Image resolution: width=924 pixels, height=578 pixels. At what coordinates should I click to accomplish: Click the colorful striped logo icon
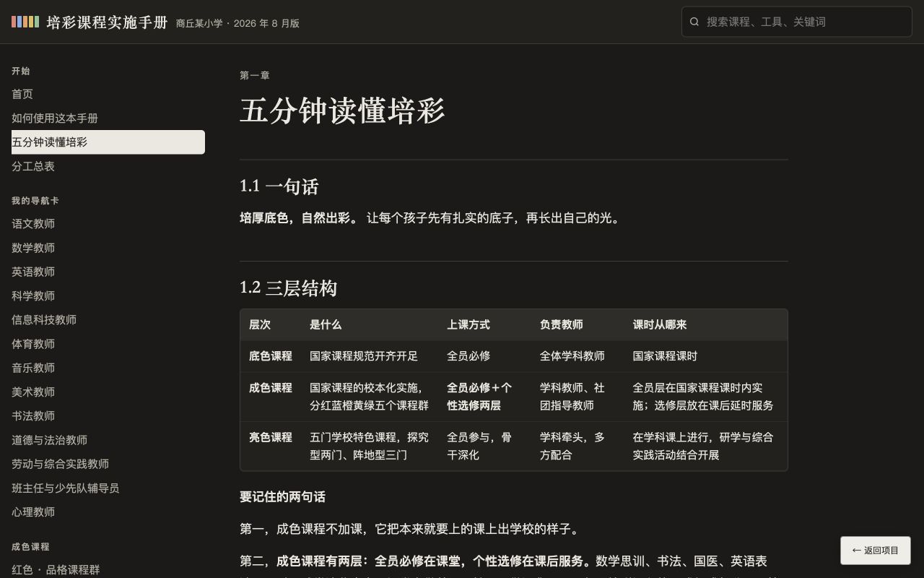[x=25, y=22]
